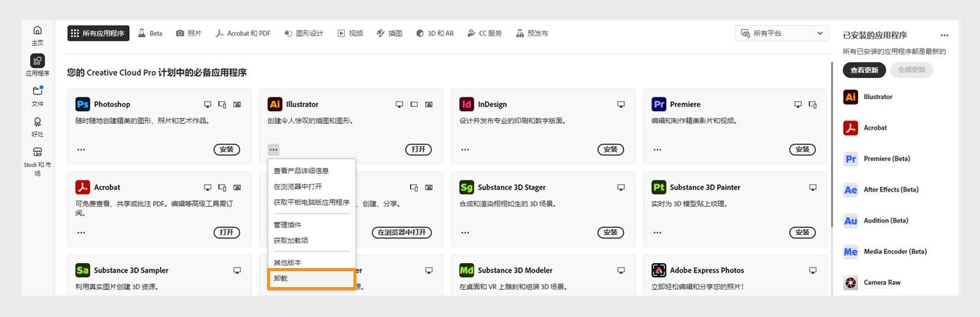980x317 pixels.
Task: Switch to the 照片 tab
Action: [189, 33]
